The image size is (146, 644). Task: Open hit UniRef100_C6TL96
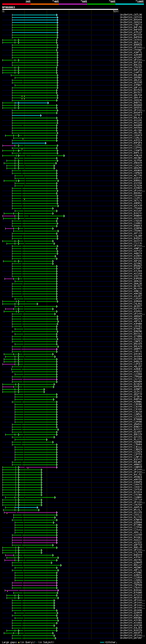(x=131, y=15)
